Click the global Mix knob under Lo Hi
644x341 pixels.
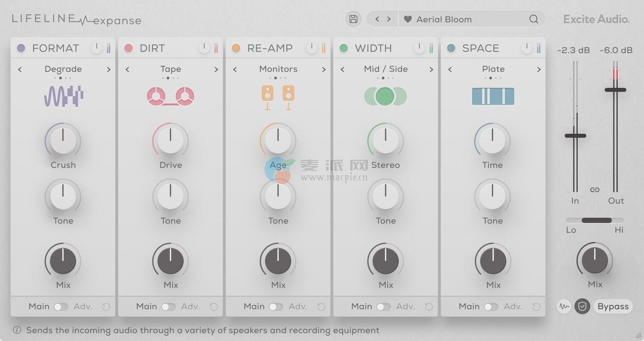(x=595, y=260)
